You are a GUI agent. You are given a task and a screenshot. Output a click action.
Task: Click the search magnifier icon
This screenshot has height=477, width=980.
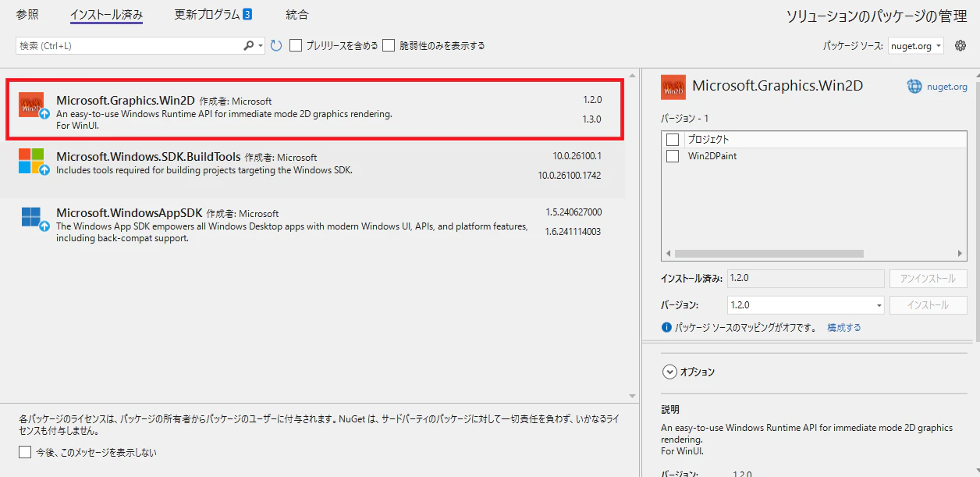point(249,46)
